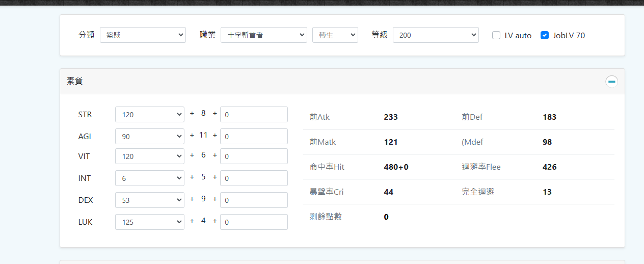Open the STR base value dropdown
This screenshot has height=264, width=644.
click(150, 115)
